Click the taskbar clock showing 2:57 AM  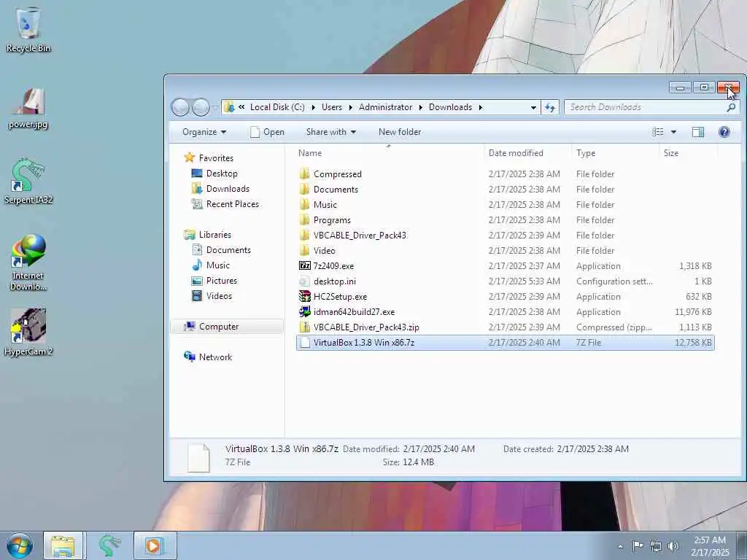[x=710, y=545]
